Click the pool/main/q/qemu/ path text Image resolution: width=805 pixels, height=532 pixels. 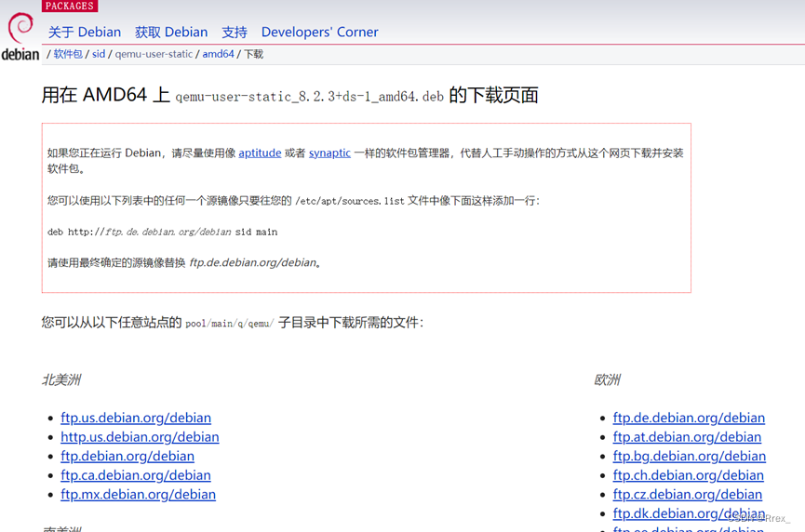click(x=230, y=324)
